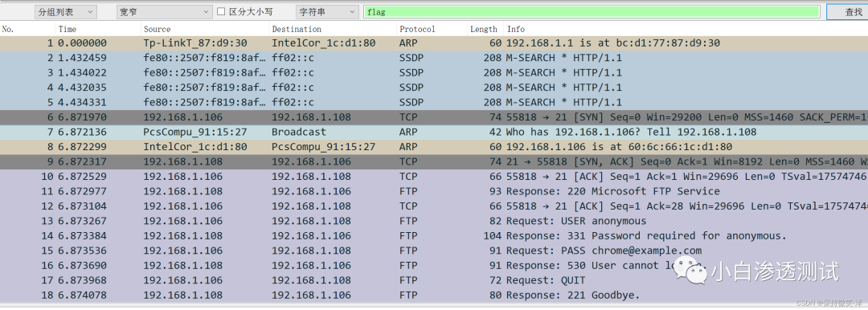Select 'Response: 331 Password required' packet
The height and width of the screenshot is (310, 868).
[x=434, y=236]
